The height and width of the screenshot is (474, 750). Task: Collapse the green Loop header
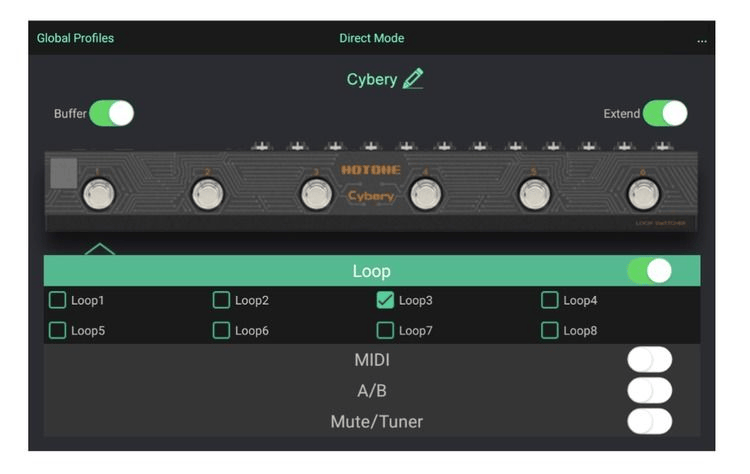tap(372, 271)
